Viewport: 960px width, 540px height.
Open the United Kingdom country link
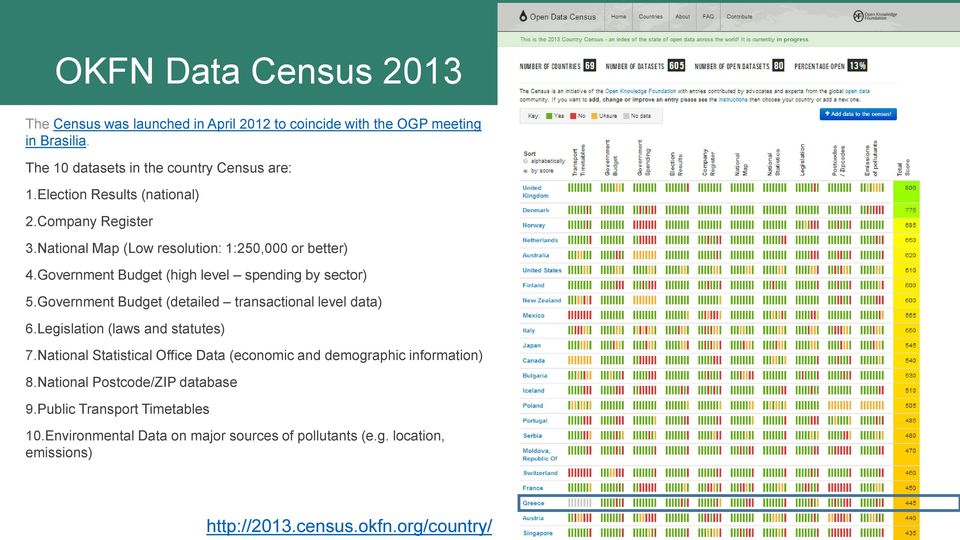coord(535,192)
